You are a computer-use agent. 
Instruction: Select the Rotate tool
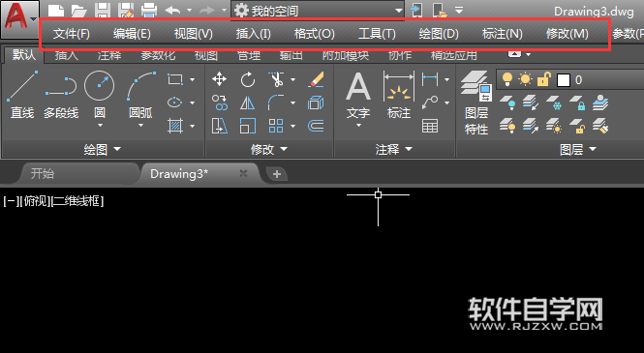[248, 79]
